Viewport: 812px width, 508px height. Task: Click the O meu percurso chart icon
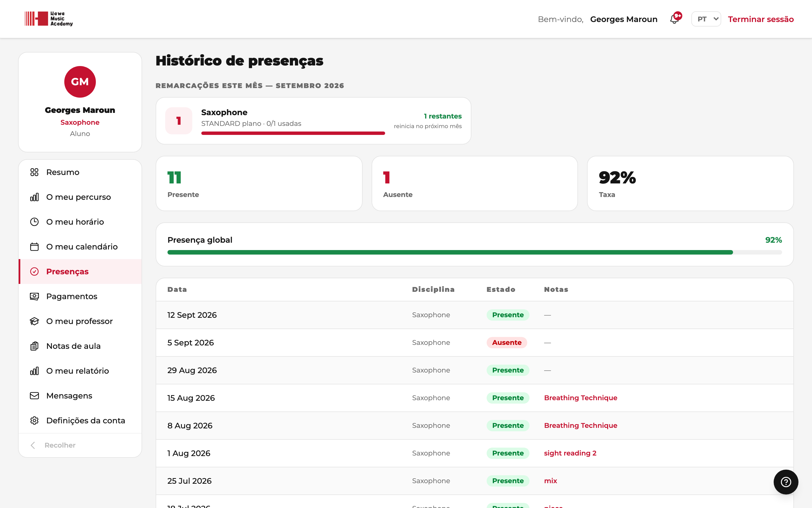coord(34,197)
